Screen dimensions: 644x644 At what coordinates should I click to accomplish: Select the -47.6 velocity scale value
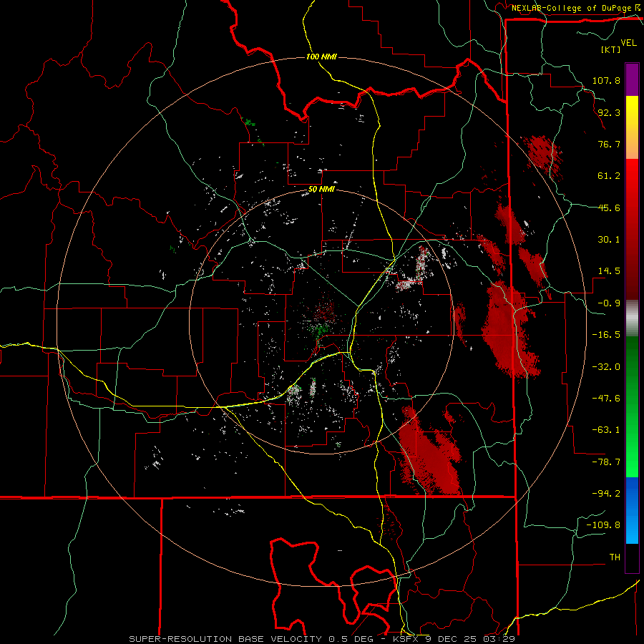coord(606,399)
